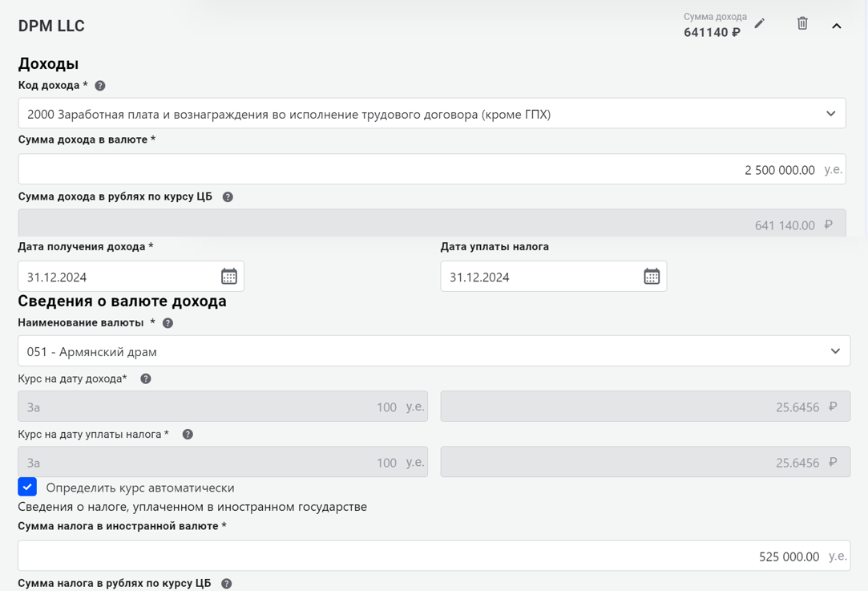The height and width of the screenshot is (591, 868).
Task: Open the Код дохода dropdown list
Action: [830, 114]
